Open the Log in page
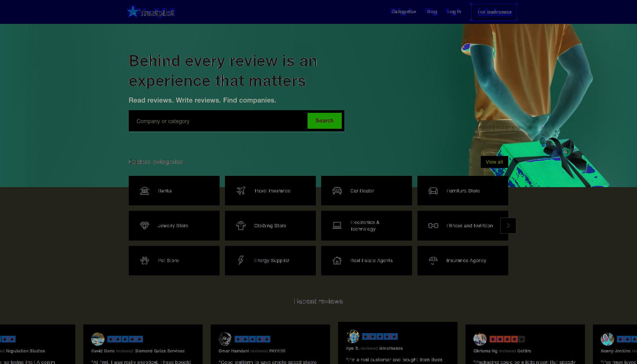The width and height of the screenshot is (637, 364). click(454, 12)
